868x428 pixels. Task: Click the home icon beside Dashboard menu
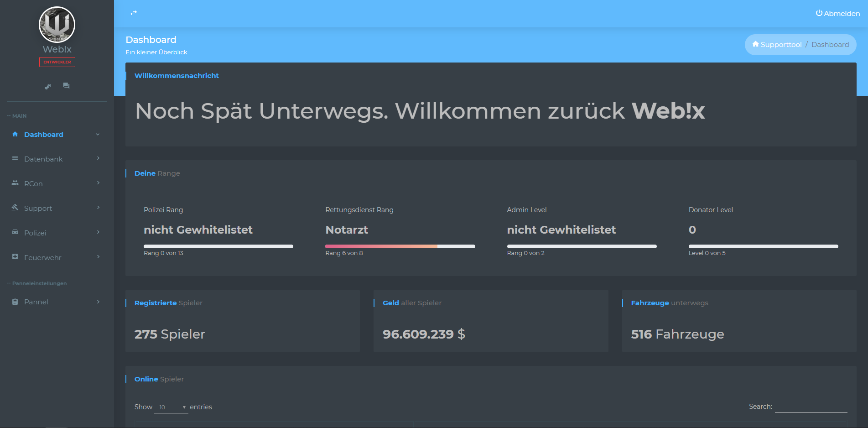pyautogui.click(x=15, y=134)
